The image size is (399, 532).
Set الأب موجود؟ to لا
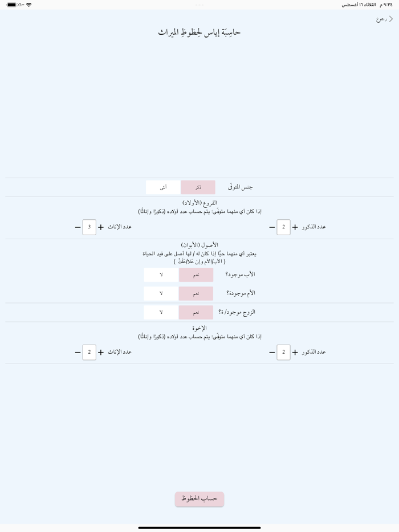[161, 275]
